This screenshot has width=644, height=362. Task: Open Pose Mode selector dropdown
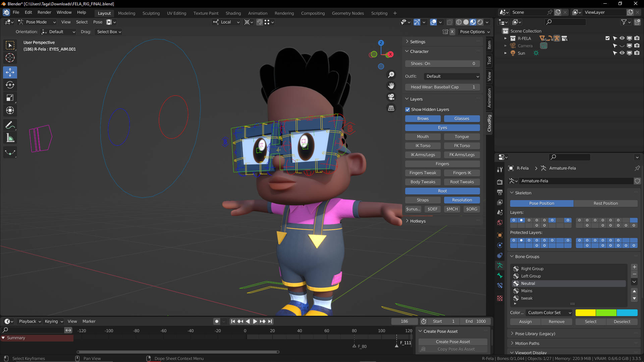(37, 22)
